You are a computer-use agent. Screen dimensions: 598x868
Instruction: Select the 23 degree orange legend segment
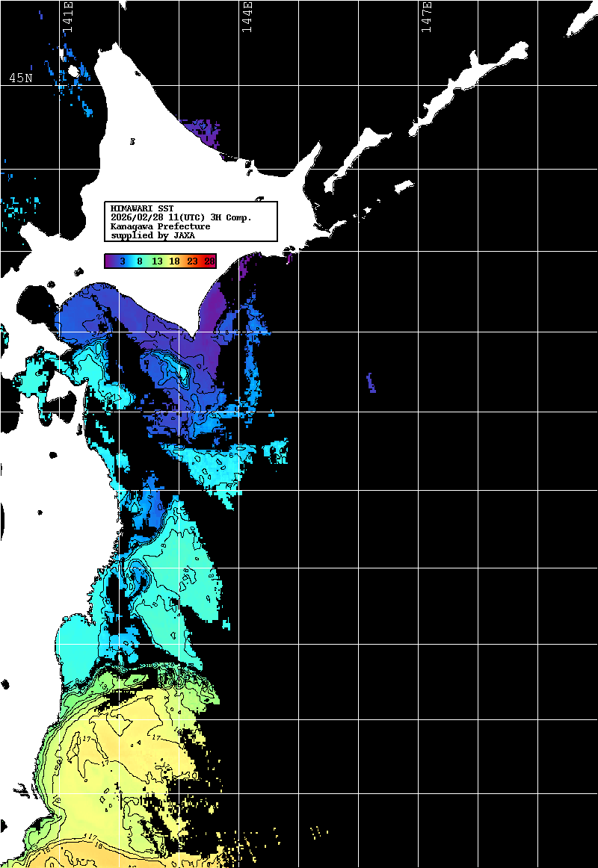(x=192, y=261)
